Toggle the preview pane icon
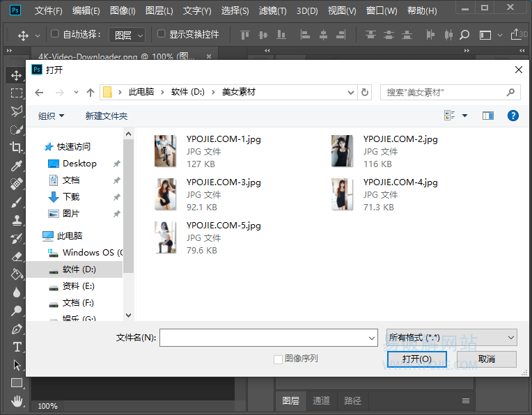The width and height of the screenshot is (532, 415). pos(488,116)
